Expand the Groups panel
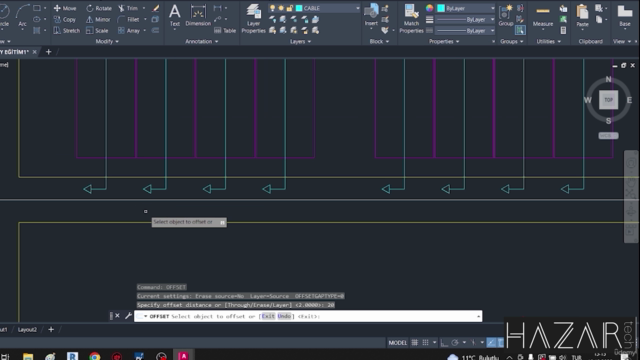The image size is (640, 360). coord(512,41)
